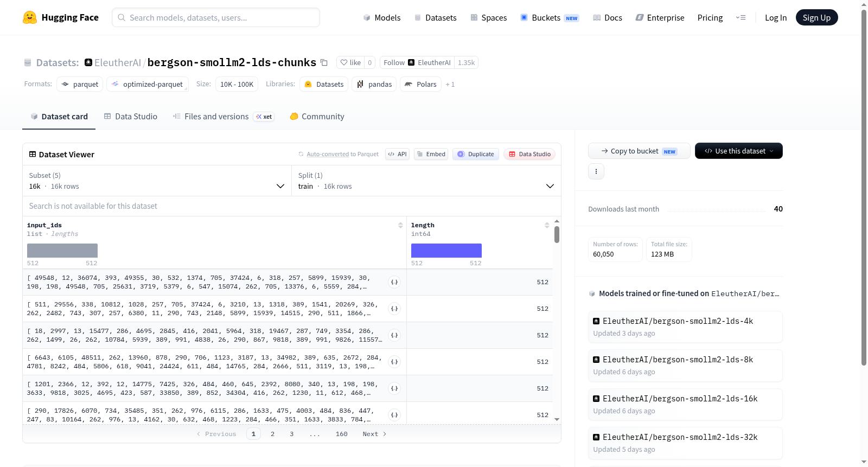The height and width of the screenshot is (467, 868).
Task: Open the follower count 1.35k
Action: [466, 62]
